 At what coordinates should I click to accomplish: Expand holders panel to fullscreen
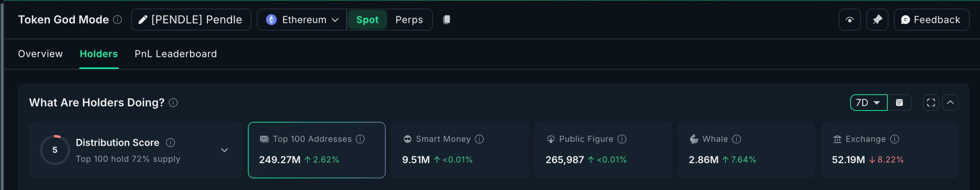pos(931,102)
